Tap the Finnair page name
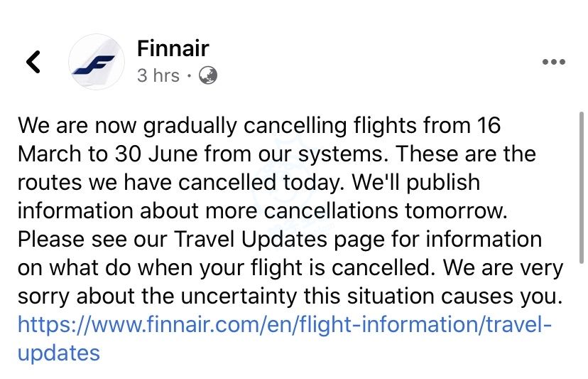Image resolution: width=588 pixels, height=379 pixels. [x=173, y=48]
